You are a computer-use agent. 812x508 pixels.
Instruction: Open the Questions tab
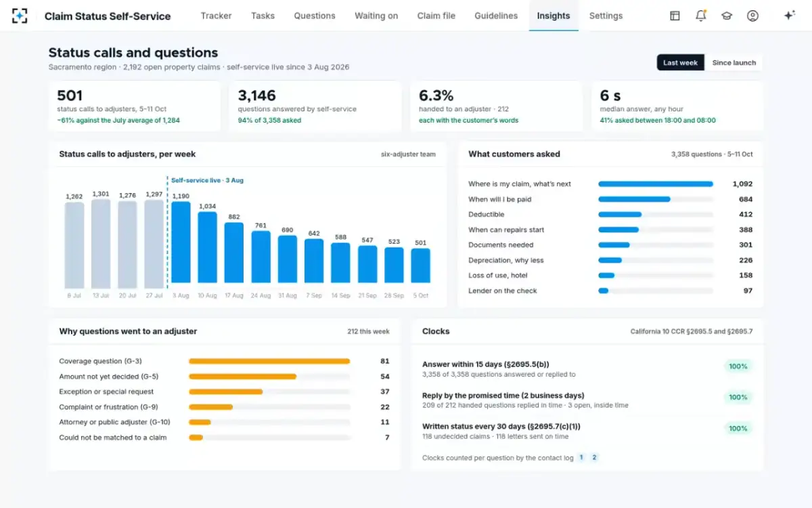point(315,16)
